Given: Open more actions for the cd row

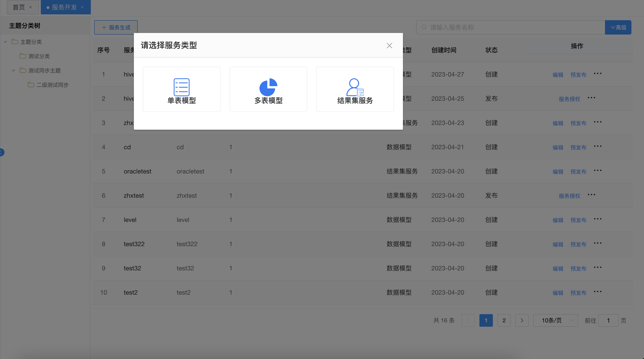Looking at the screenshot, I should click(598, 146).
